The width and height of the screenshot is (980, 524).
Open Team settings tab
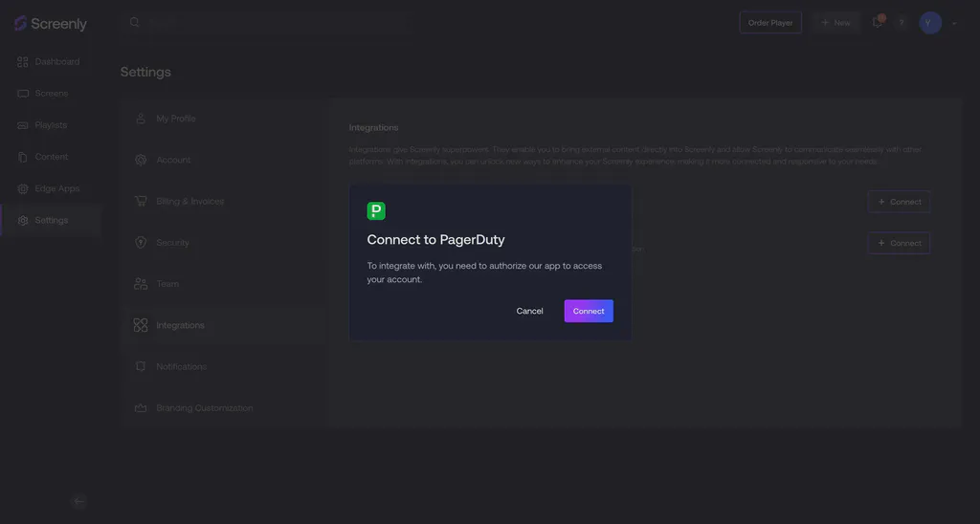[x=222, y=284]
